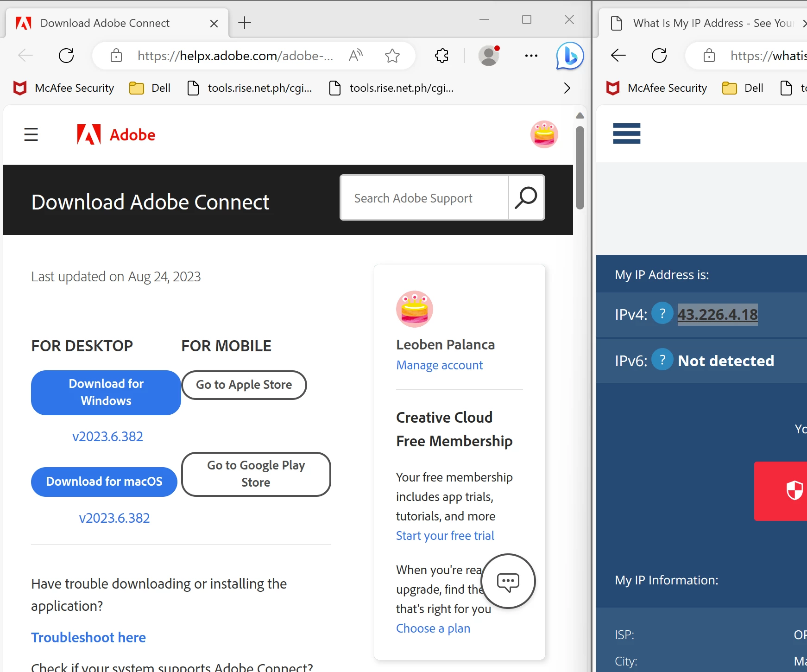
Task: Open the browser Extensions puzzle icon
Action: click(x=442, y=56)
